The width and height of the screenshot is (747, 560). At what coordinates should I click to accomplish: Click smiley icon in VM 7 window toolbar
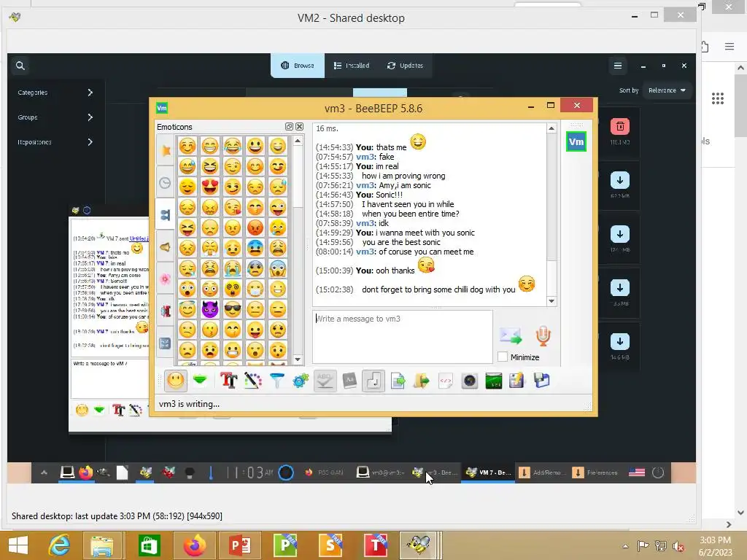point(82,410)
